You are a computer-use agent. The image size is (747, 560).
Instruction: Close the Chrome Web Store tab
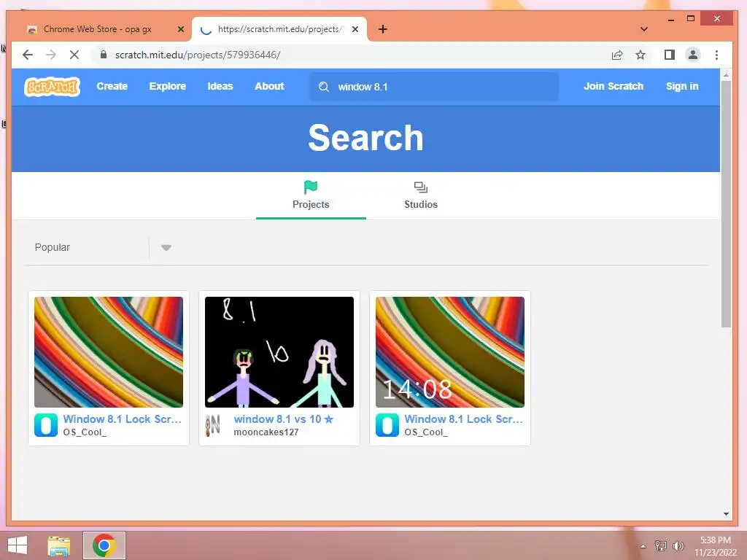(181, 29)
